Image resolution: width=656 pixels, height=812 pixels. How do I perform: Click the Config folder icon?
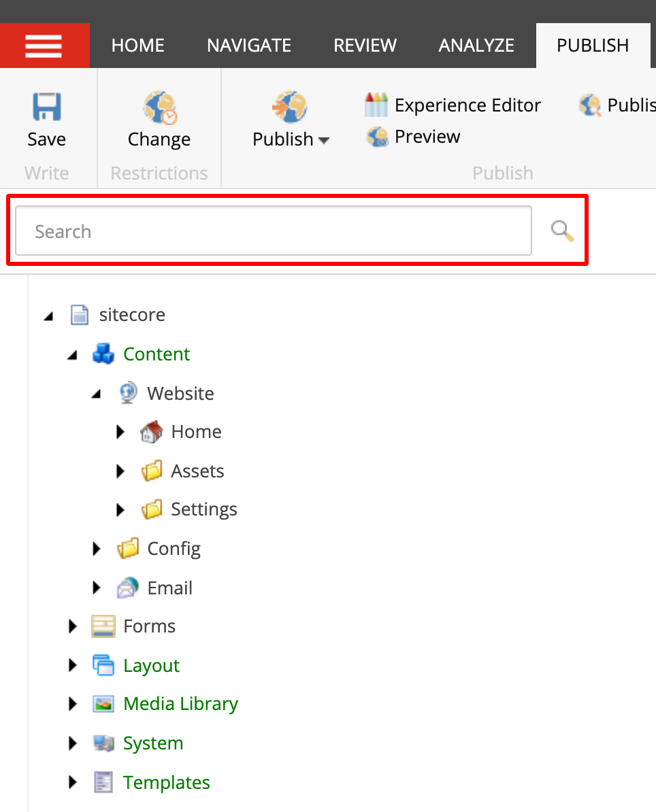tap(128, 548)
